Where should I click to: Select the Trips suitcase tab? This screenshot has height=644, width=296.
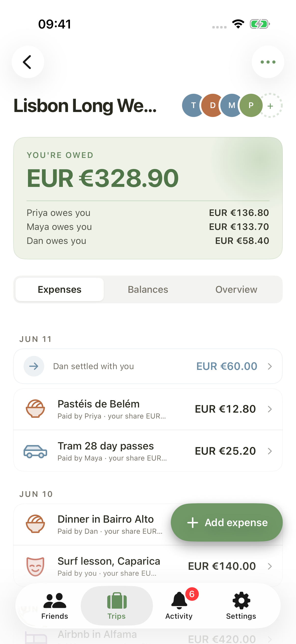coord(117,606)
